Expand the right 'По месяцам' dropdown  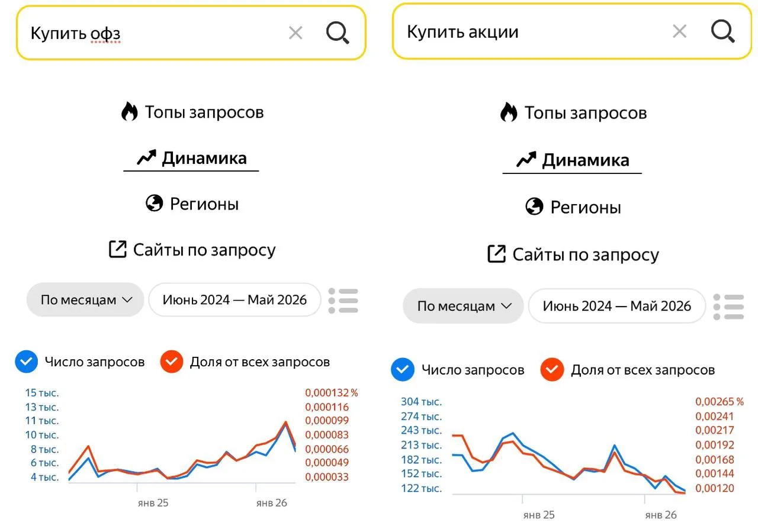tap(463, 306)
